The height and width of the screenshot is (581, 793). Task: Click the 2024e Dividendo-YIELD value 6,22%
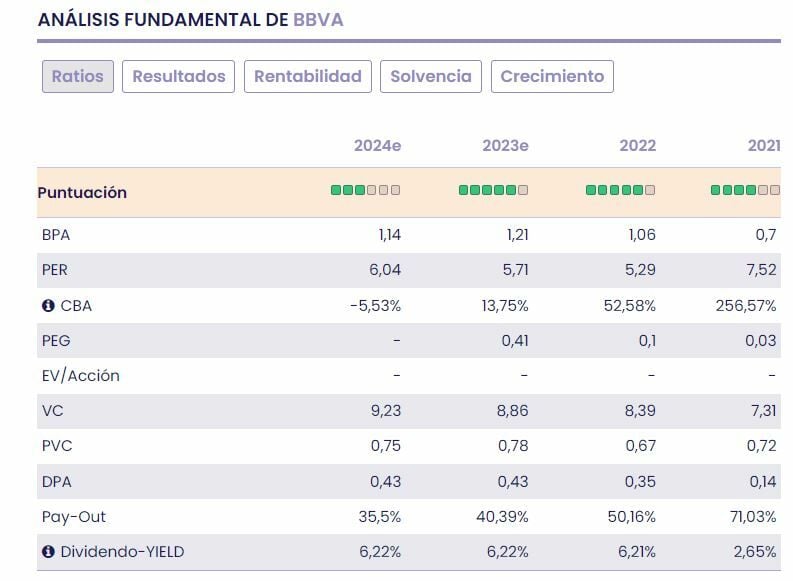click(x=378, y=551)
